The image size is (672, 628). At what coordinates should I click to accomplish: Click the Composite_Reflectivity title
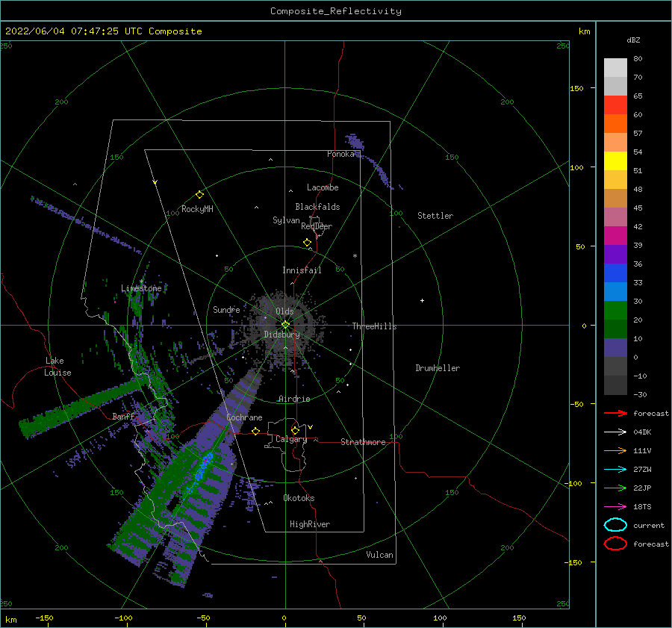[335, 11]
